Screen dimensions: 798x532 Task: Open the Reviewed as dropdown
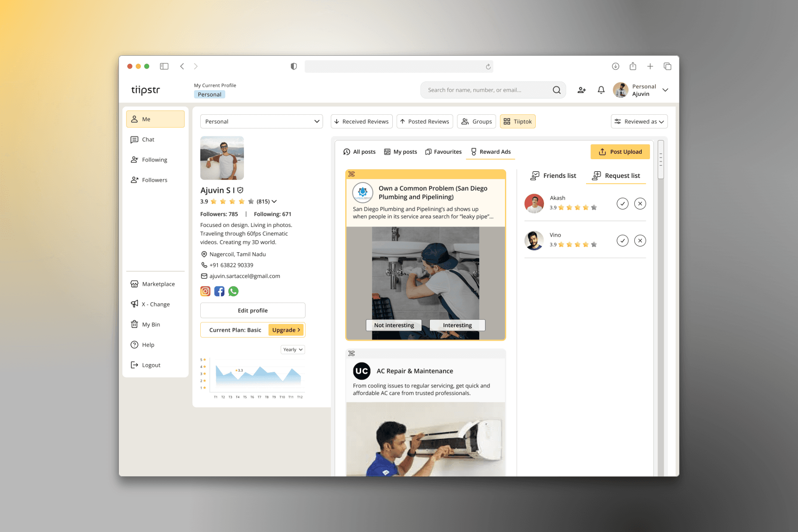[x=639, y=121]
